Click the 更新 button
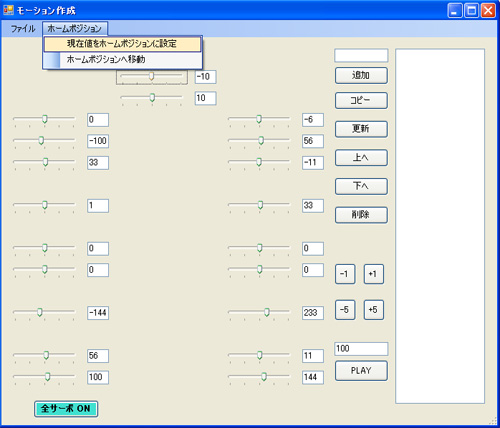The height and width of the screenshot is (428, 500). coord(361,129)
